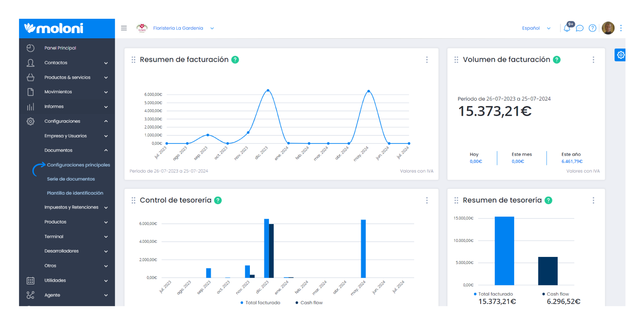Open the Español language dropdown

536,28
